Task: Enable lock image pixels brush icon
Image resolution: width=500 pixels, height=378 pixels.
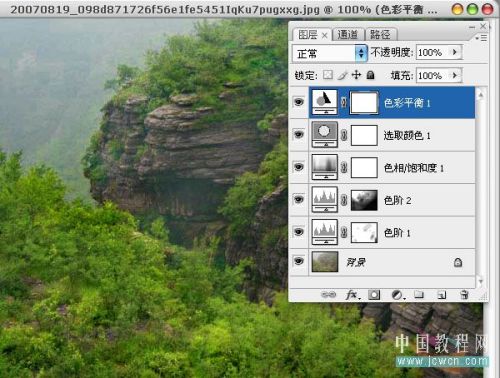Action: (x=342, y=75)
